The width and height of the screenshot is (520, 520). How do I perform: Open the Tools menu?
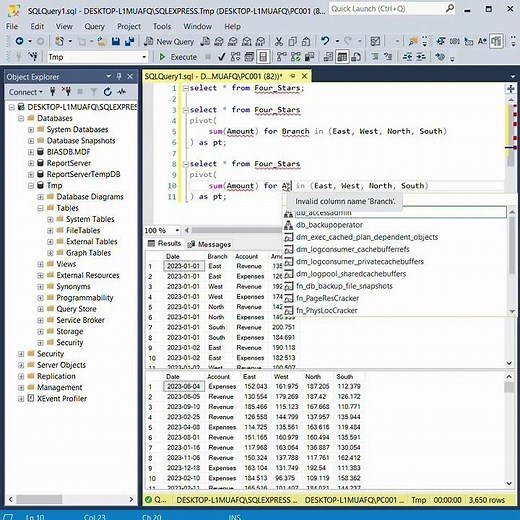click(x=162, y=26)
